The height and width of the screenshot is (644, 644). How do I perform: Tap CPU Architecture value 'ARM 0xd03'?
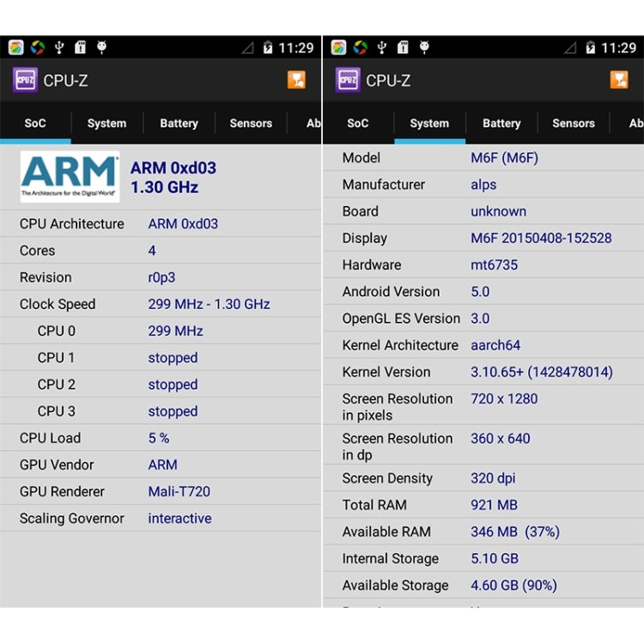point(183,224)
